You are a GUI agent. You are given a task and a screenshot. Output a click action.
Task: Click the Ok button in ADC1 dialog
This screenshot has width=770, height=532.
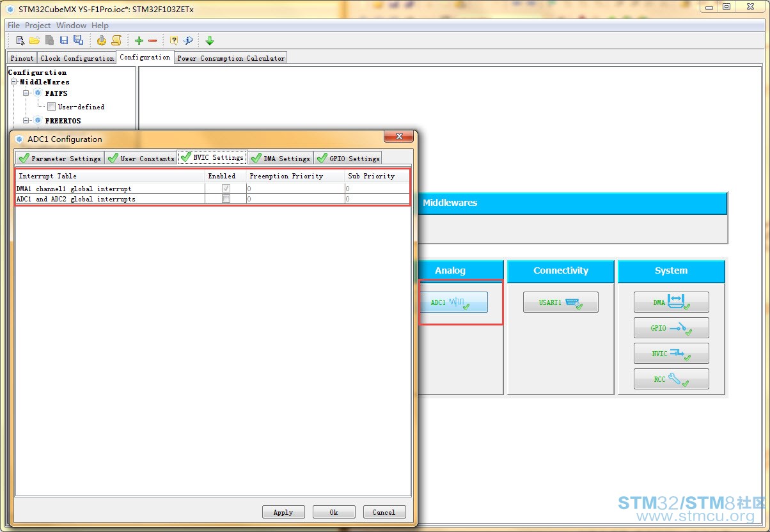tap(334, 512)
